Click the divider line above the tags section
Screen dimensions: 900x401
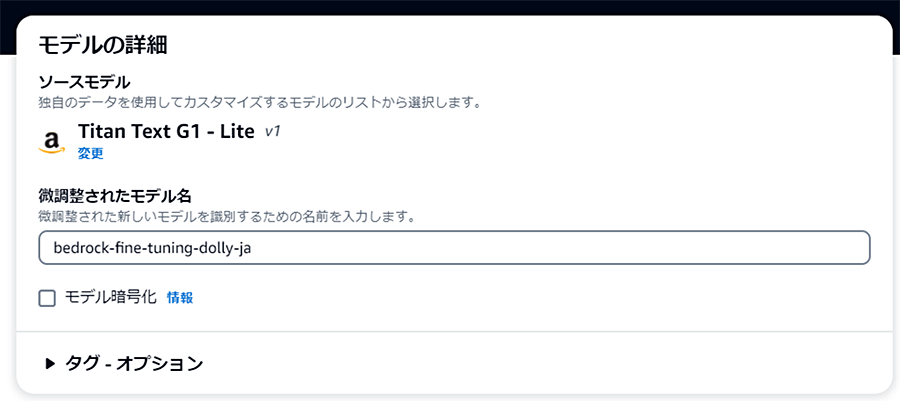coord(454,332)
